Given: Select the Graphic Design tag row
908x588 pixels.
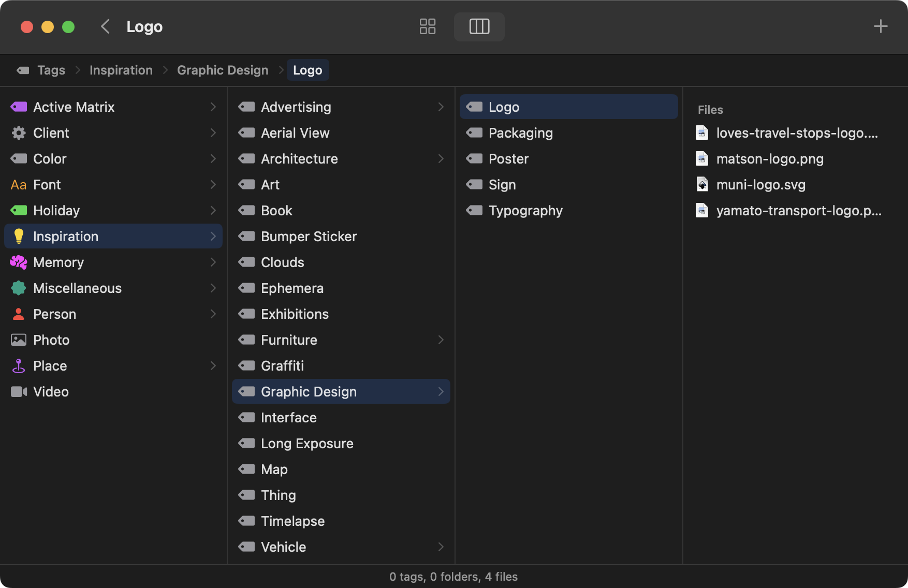Looking at the screenshot, I should coord(341,391).
